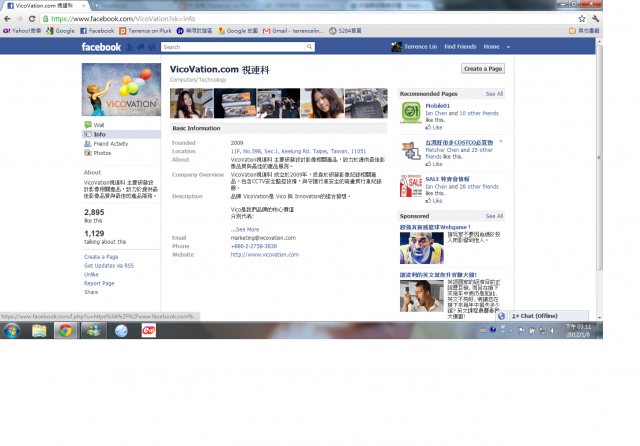Click the basketball webgame ad image

pyautogui.click(x=422, y=248)
